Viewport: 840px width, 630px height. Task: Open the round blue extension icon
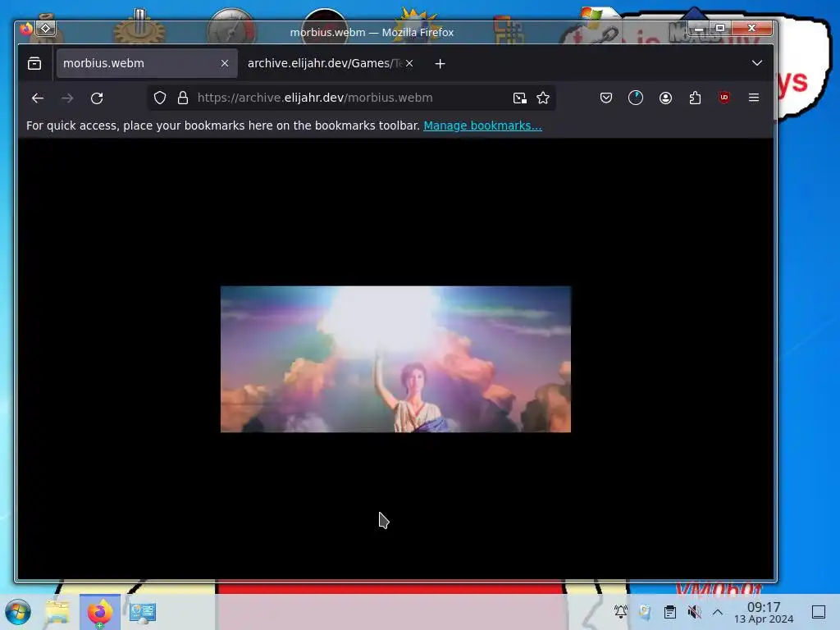click(636, 98)
